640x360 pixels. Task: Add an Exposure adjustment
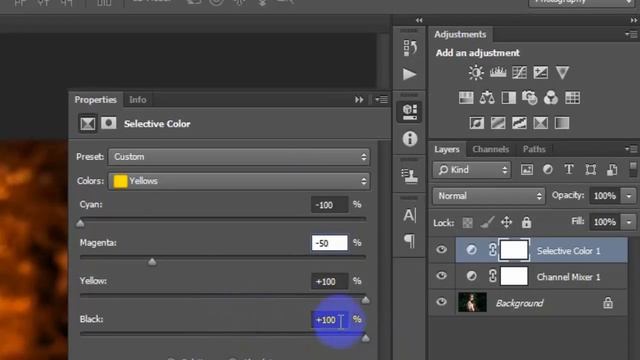(x=540, y=73)
